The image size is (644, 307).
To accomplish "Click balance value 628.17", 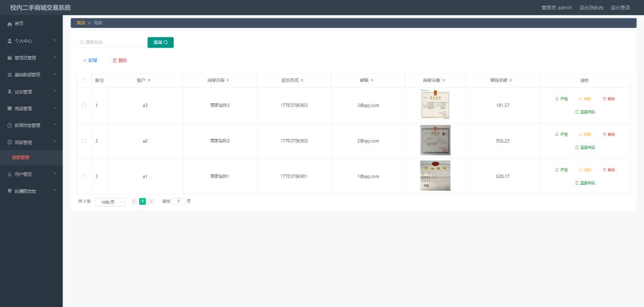I will 503,177.
